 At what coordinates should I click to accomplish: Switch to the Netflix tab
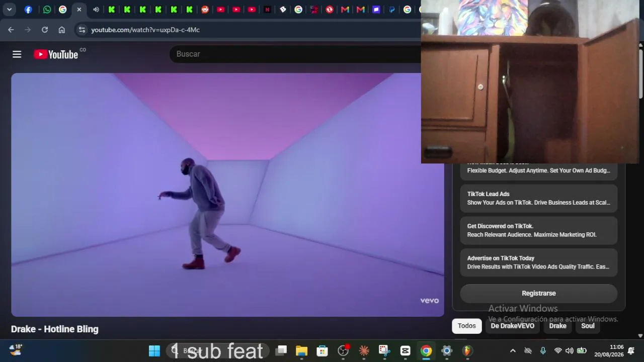[267, 9]
